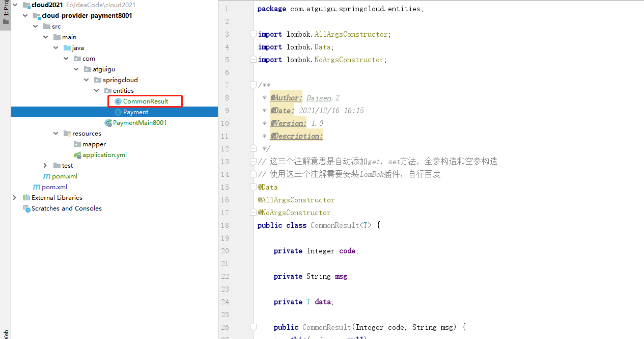Viewport: 644px width, 339px height.
Task: Collapse the cloud2021 project root
Action: (x=15, y=5)
